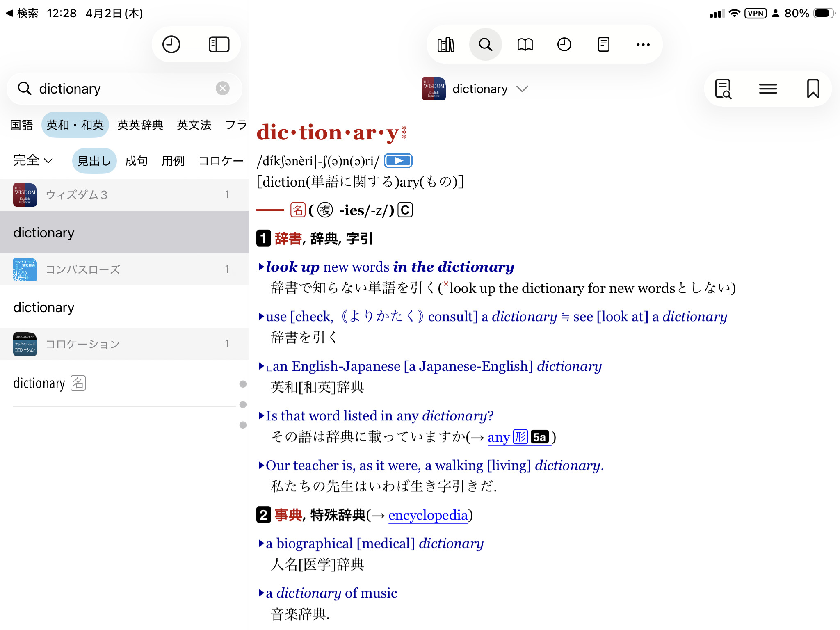Open the notes page icon in the top toolbar
This screenshot has width=840, height=630.
pyautogui.click(x=603, y=44)
